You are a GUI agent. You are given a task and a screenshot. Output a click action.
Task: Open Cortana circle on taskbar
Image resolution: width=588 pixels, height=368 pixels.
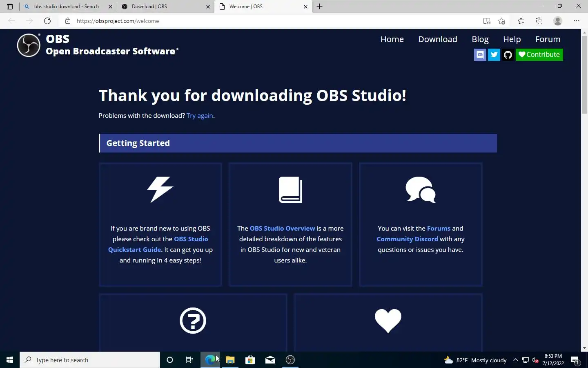point(170,360)
